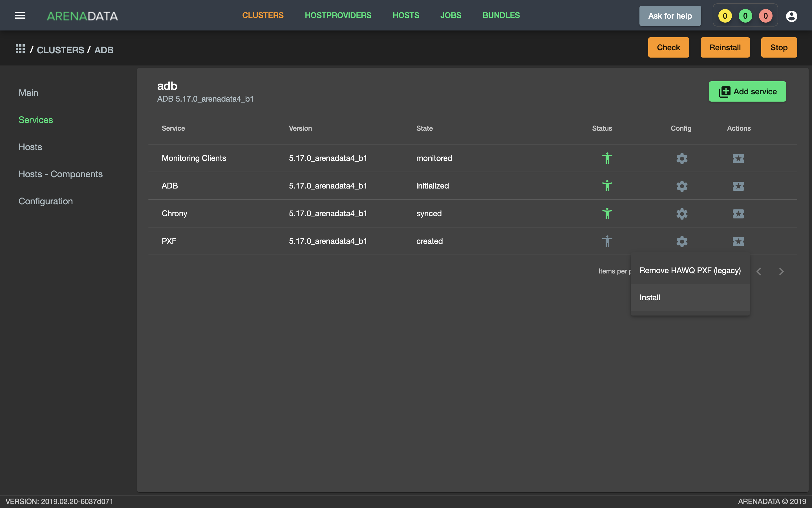The image size is (812, 508).
Task: Open config gear for Chrony service
Action: pyautogui.click(x=681, y=214)
